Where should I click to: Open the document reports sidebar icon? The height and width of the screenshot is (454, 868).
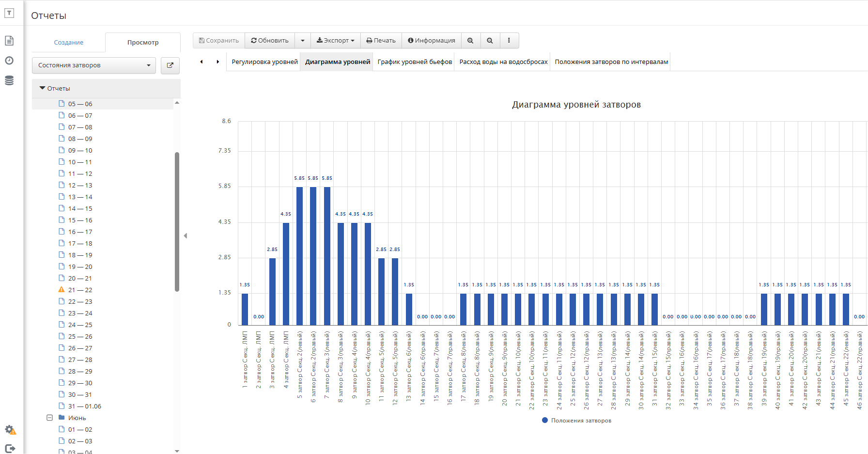tap(9, 41)
